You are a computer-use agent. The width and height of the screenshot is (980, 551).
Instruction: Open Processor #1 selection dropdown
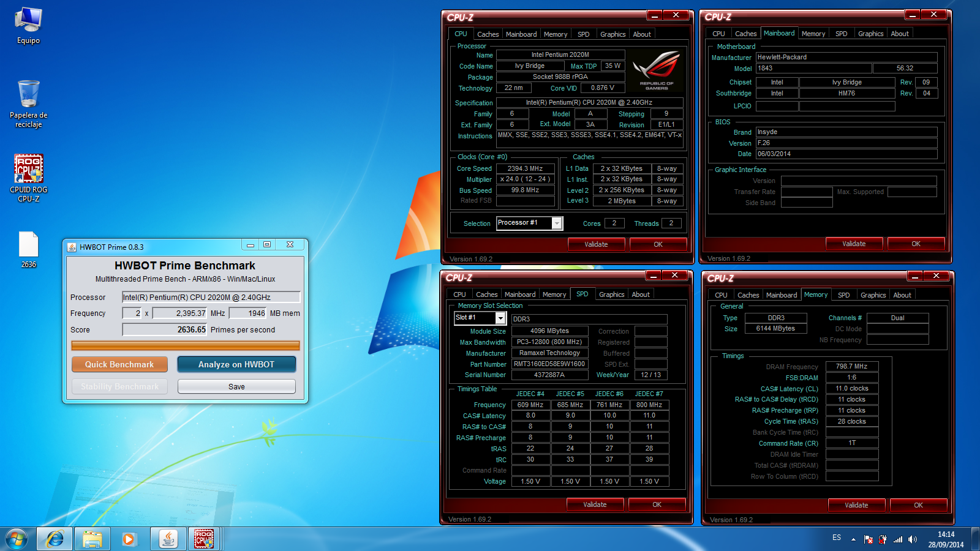tap(557, 223)
